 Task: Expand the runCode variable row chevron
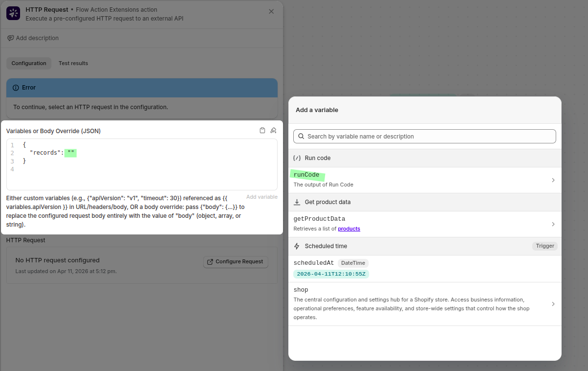coord(553,180)
